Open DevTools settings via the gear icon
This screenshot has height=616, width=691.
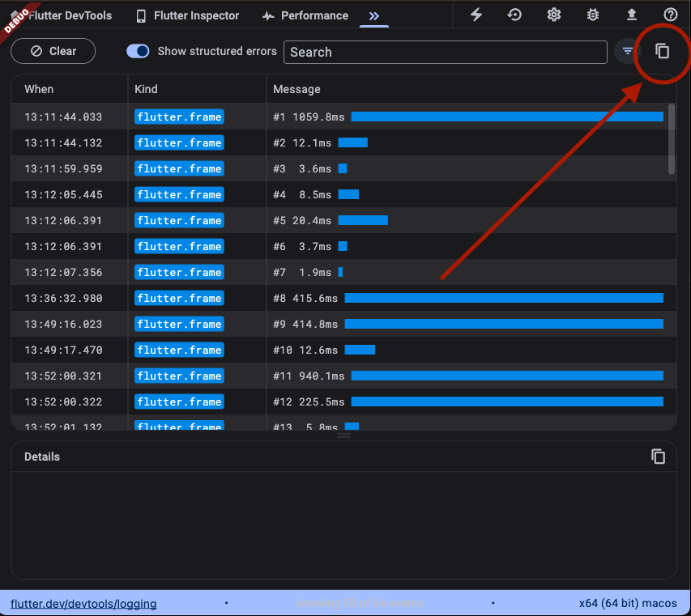pos(553,15)
